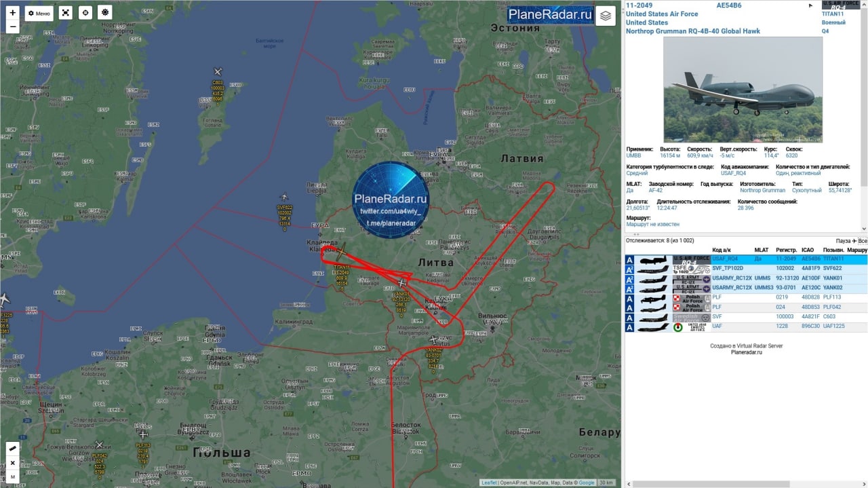Toggle fullscreen map view icon
The width and height of the screenshot is (868, 488).
(65, 13)
